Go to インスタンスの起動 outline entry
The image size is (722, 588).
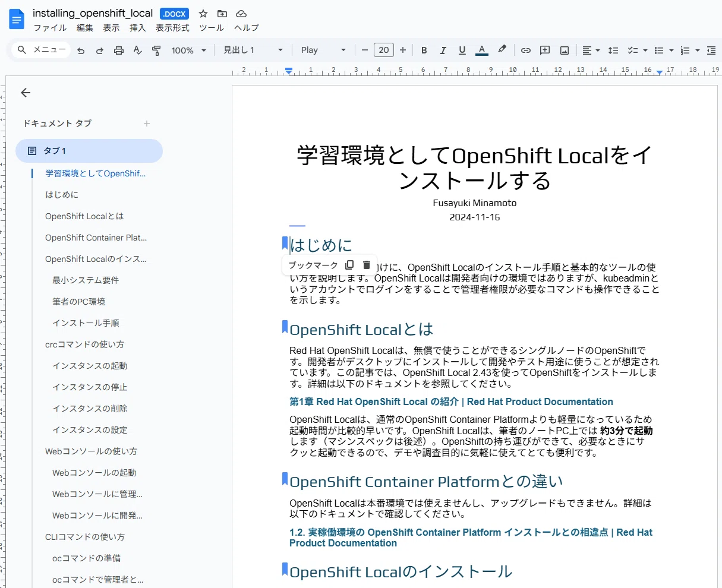click(90, 366)
